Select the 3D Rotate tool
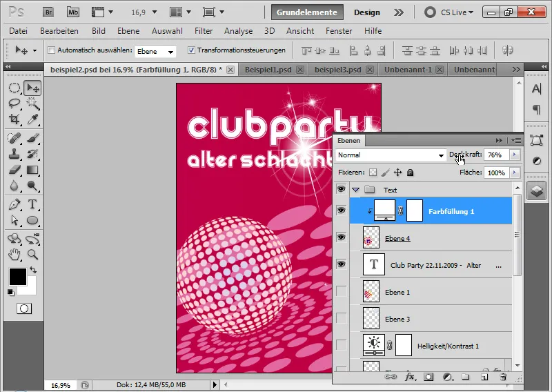552x392 pixels. tap(14, 238)
